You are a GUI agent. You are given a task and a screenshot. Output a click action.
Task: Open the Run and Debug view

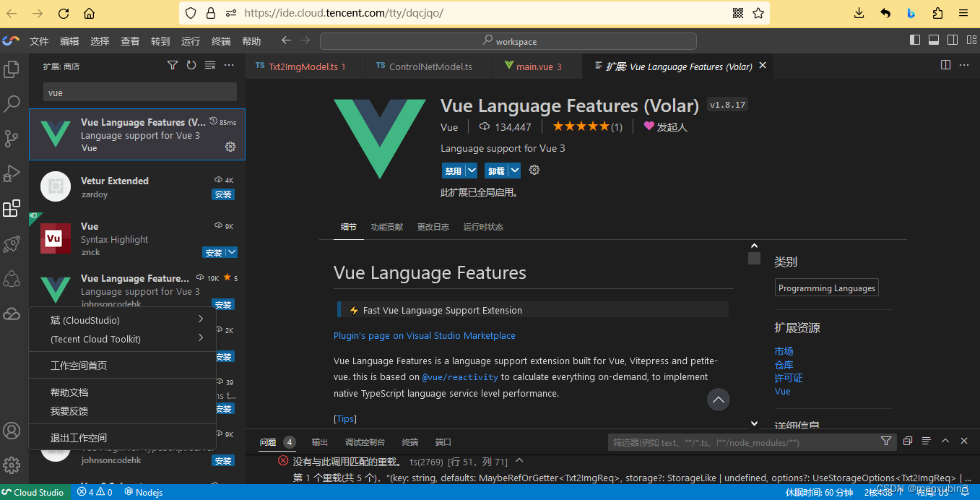point(12,173)
